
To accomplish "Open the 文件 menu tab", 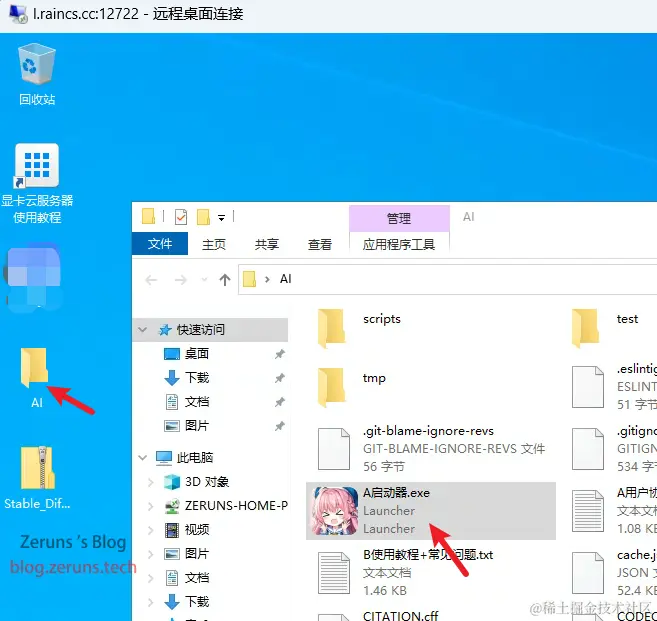I will tap(160, 244).
